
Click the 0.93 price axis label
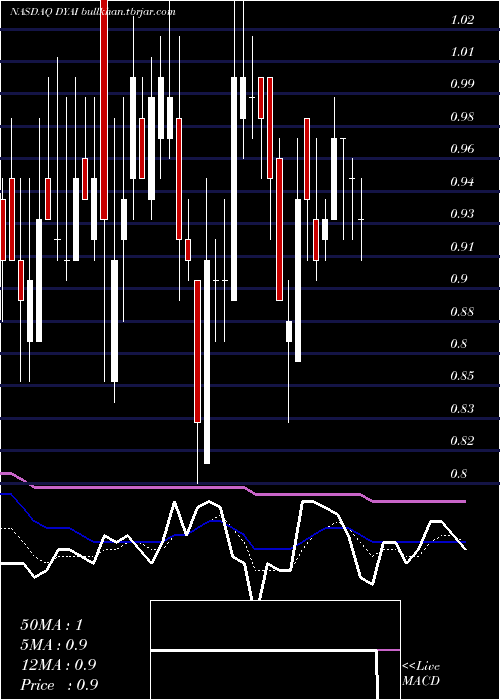point(462,214)
